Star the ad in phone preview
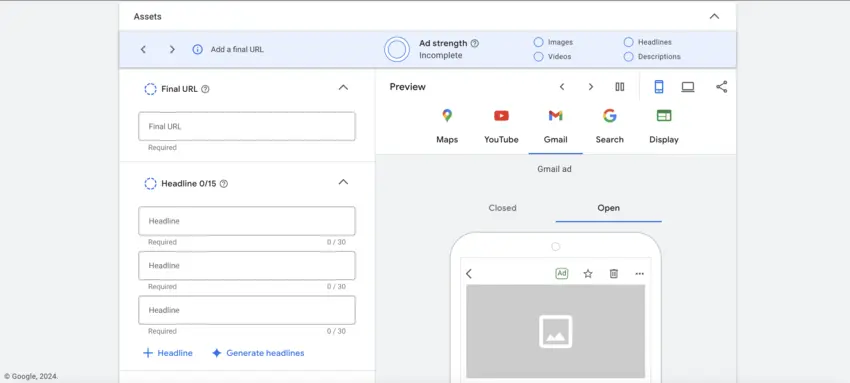The image size is (850, 383). tap(588, 274)
